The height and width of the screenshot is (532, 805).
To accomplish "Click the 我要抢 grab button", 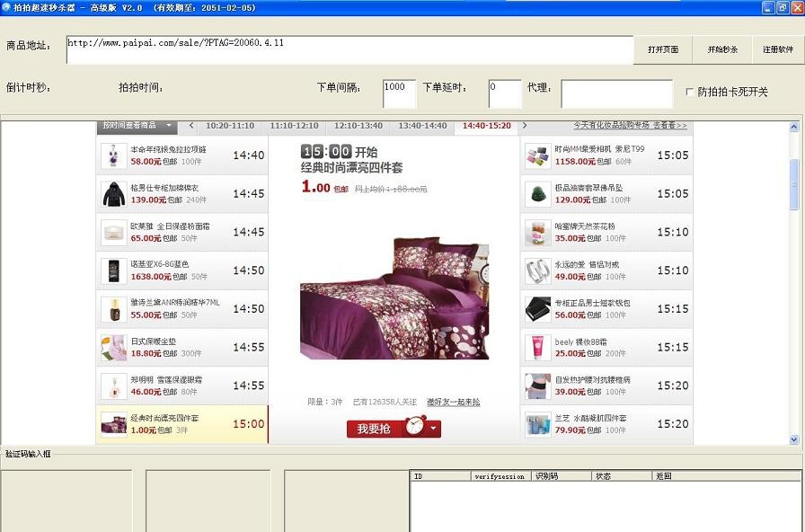I will [x=374, y=429].
